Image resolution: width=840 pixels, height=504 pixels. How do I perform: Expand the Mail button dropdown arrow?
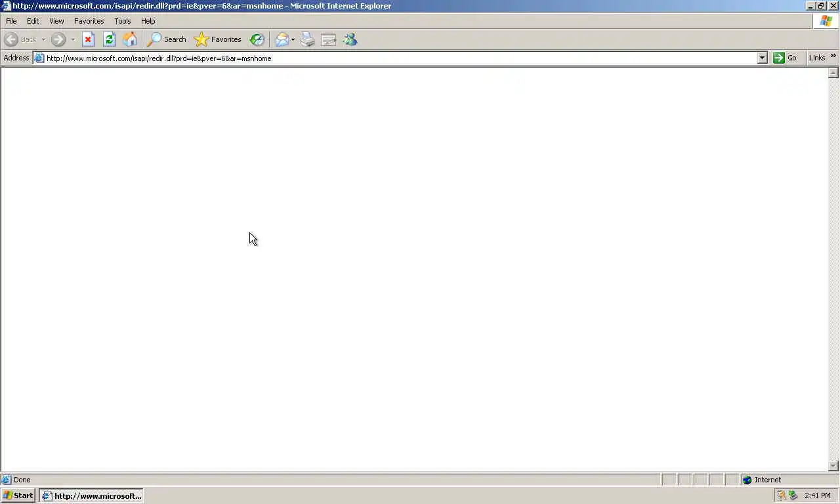point(293,39)
